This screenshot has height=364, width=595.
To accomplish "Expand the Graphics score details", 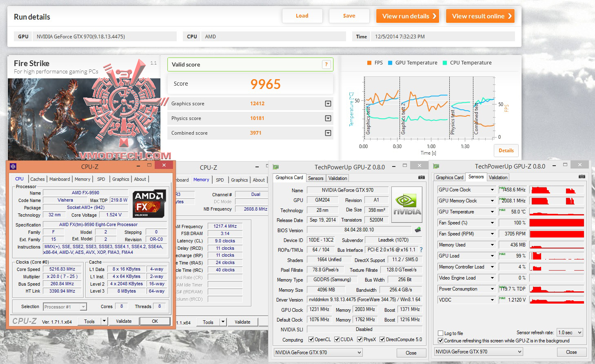I will [x=328, y=104].
